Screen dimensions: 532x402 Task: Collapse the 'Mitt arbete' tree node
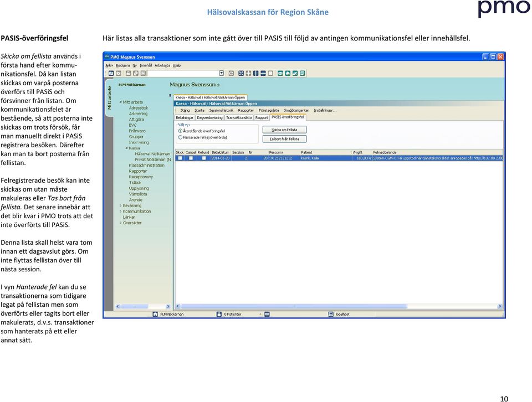coord(120,102)
